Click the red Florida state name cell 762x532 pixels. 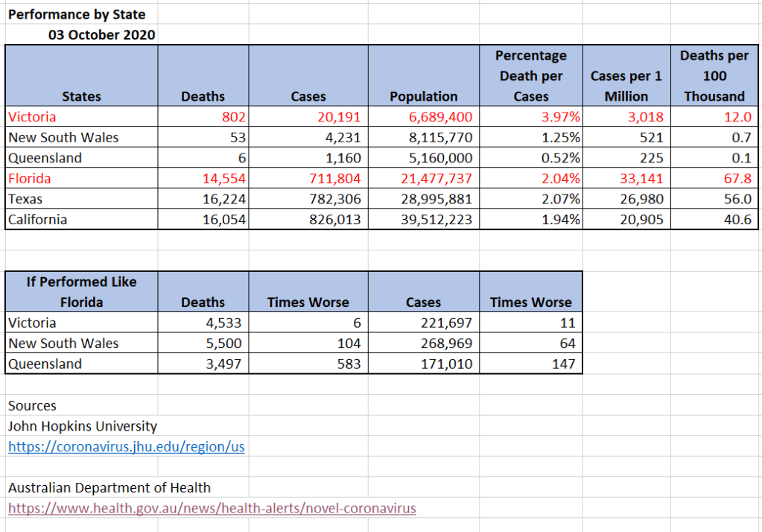(30, 178)
